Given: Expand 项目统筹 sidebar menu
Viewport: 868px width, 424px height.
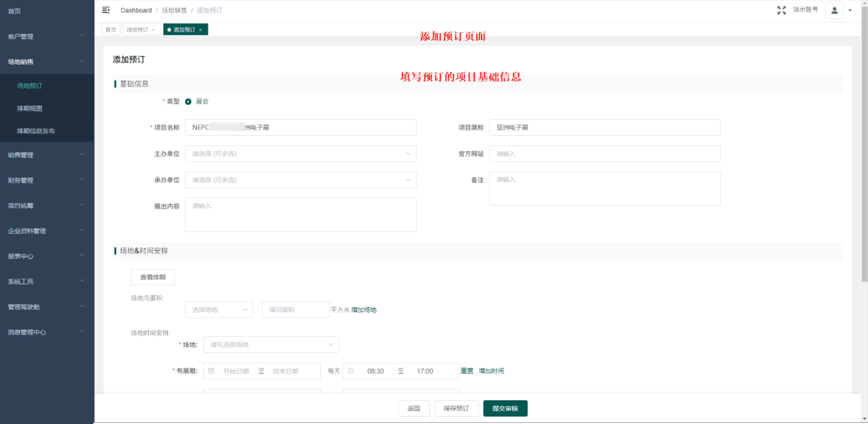Looking at the screenshot, I should click(47, 205).
